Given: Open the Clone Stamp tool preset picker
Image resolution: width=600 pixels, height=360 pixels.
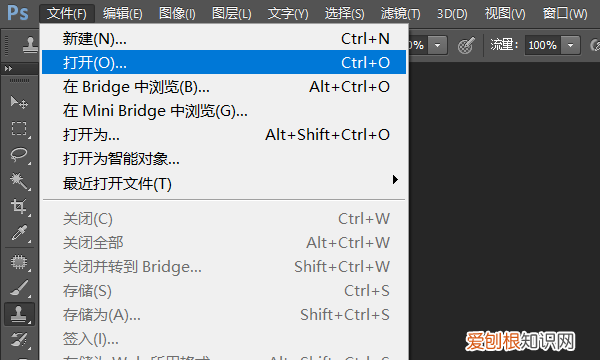Looking at the screenshot, I should (30, 45).
